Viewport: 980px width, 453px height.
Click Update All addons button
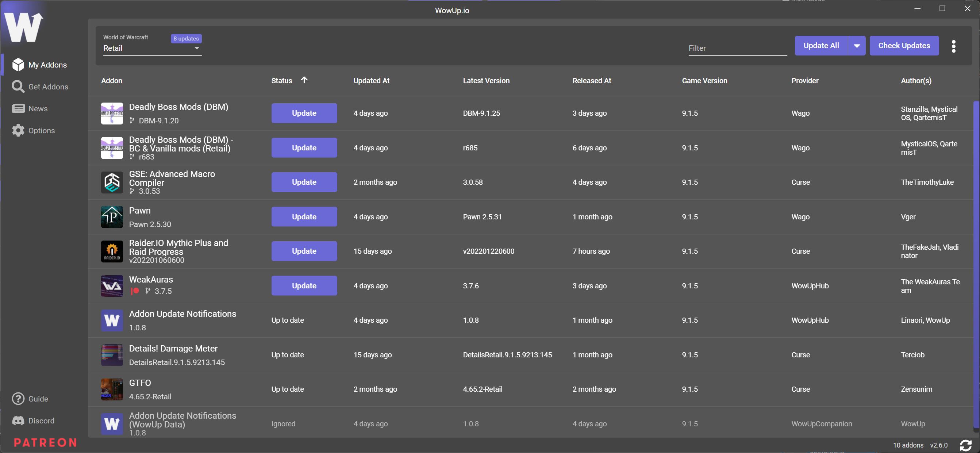(x=821, y=46)
